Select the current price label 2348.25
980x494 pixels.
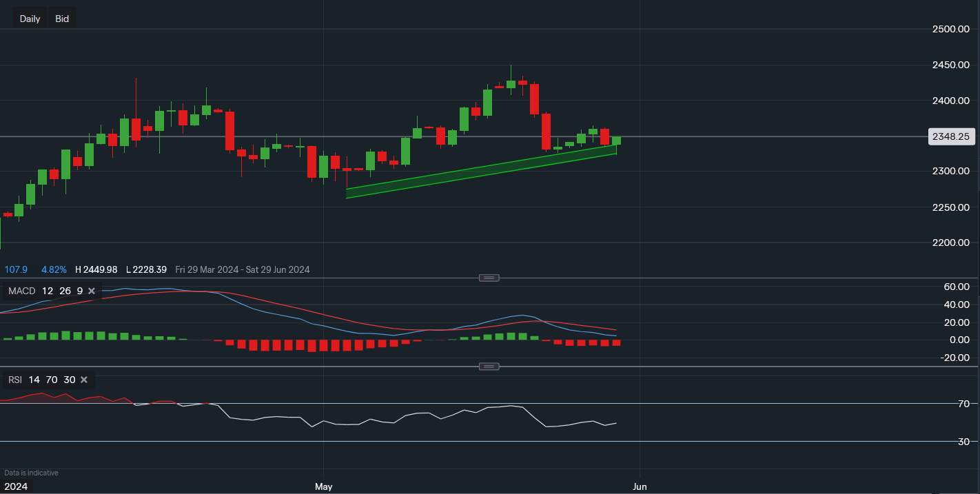(951, 136)
